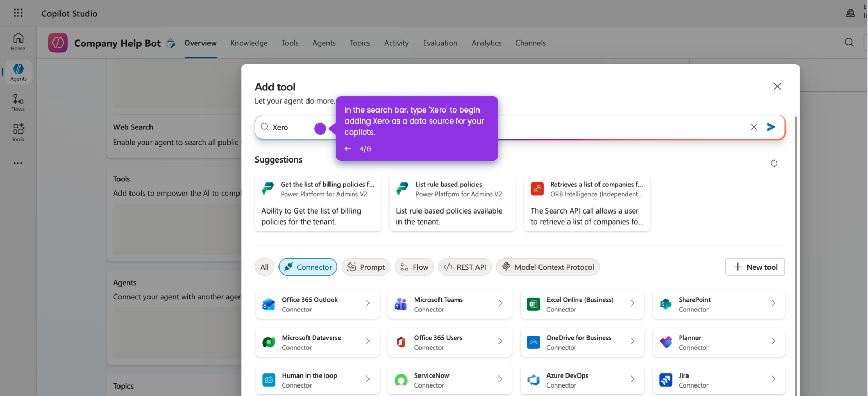Filter tools by REST API
Viewport: 868px width, 396px height.
click(x=465, y=267)
